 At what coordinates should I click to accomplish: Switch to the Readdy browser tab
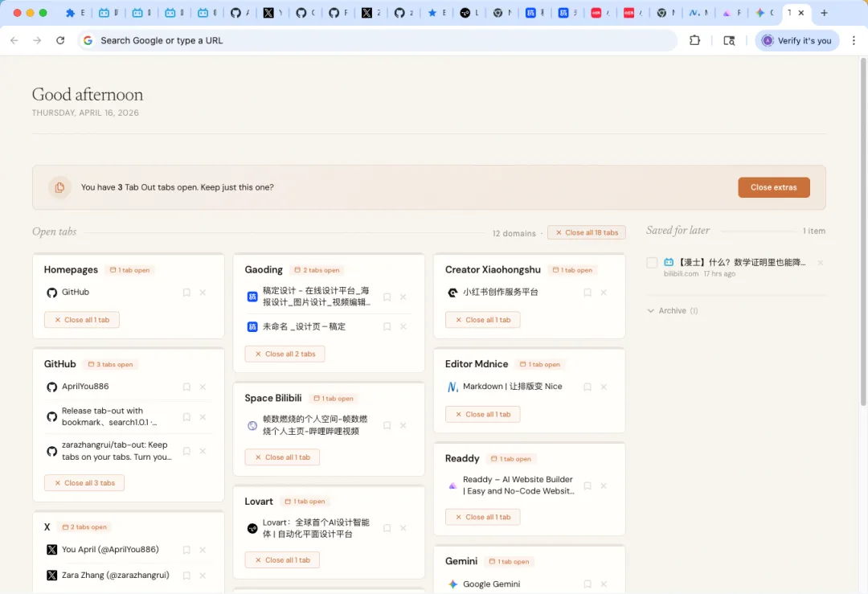731,13
